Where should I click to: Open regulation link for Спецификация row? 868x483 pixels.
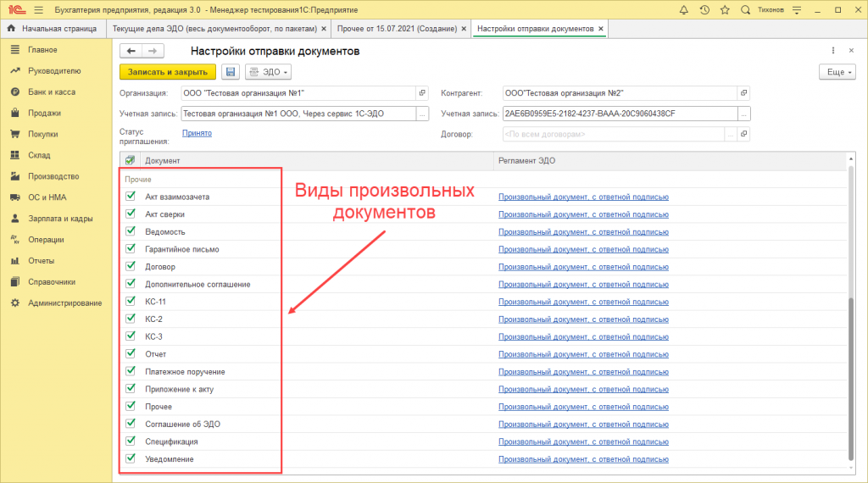583,441
